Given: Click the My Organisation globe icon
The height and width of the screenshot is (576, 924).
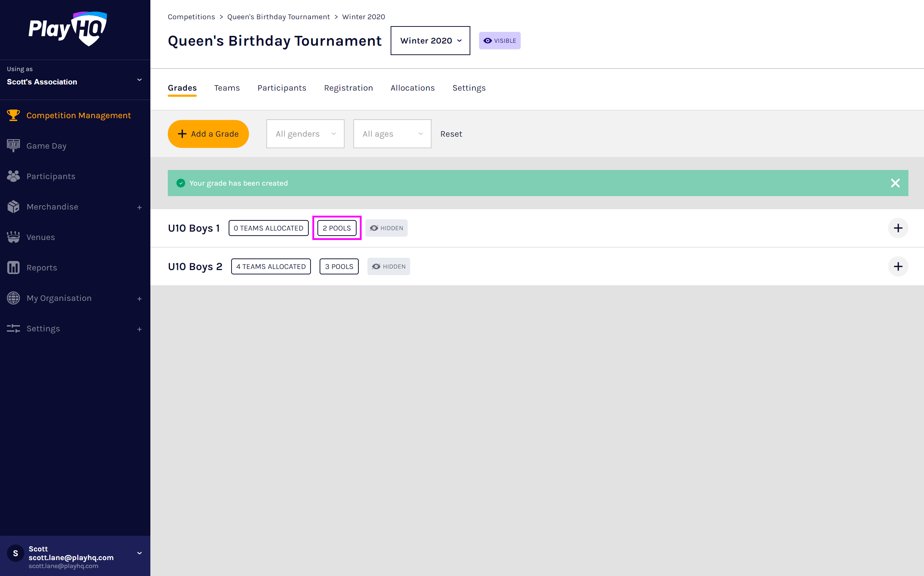Looking at the screenshot, I should (13, 298).
